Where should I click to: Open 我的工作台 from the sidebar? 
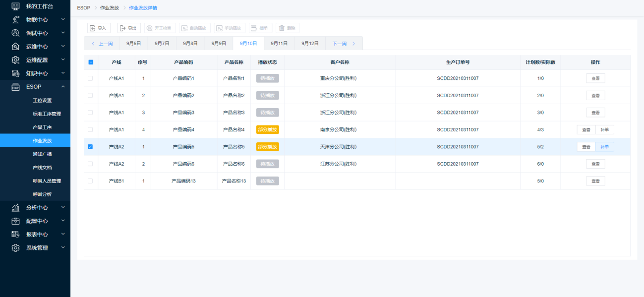pos(39,6)
